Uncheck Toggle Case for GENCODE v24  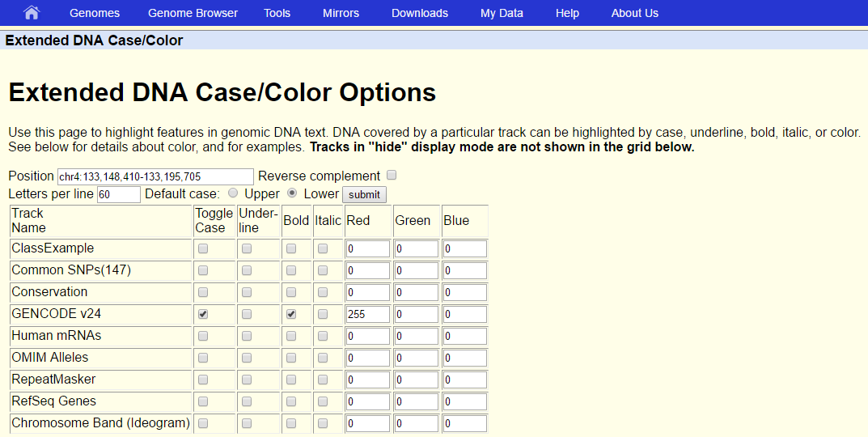(203, 314)
